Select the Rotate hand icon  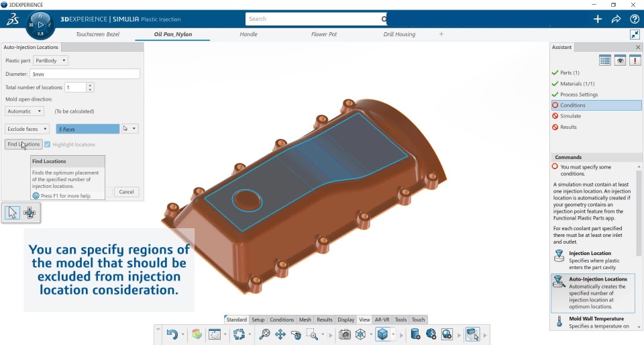point(296,335)
